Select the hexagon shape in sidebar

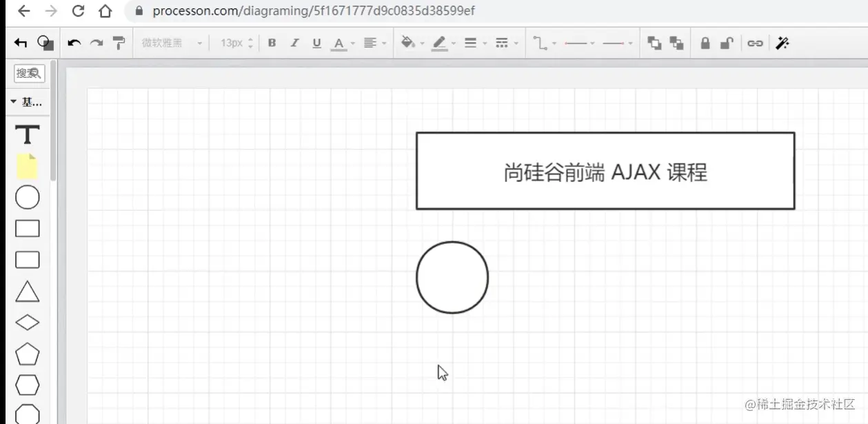28,385
